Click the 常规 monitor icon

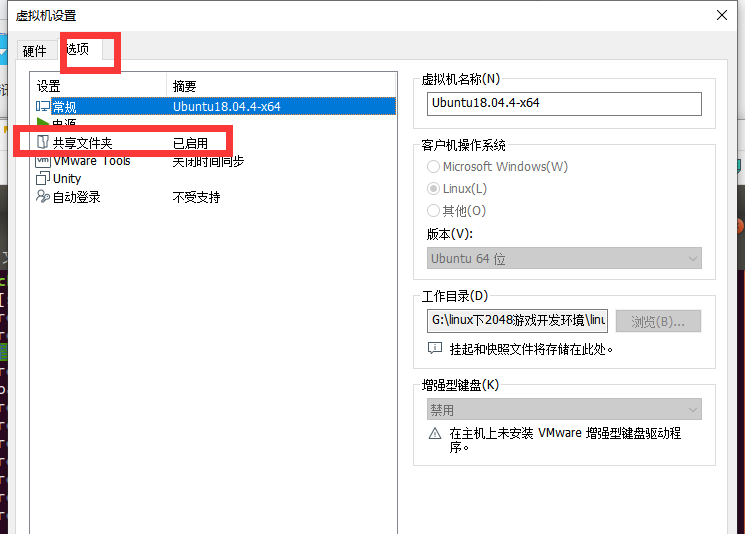click(x=43, y=106)
